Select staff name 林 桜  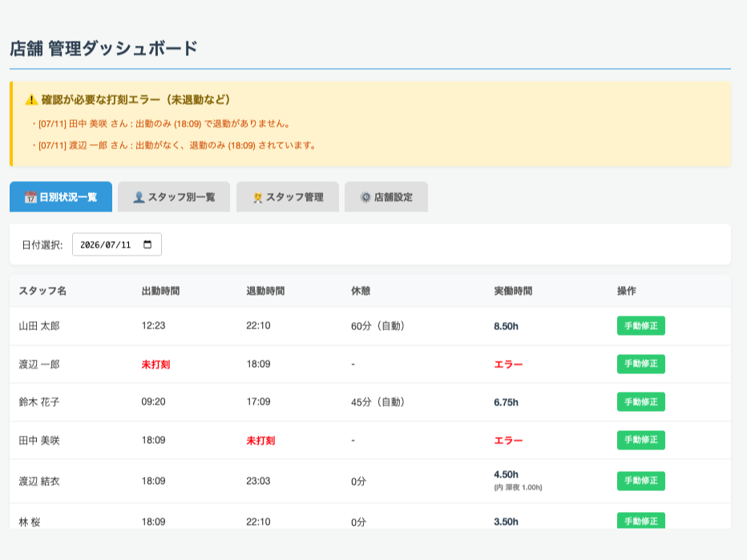point(30,522)
